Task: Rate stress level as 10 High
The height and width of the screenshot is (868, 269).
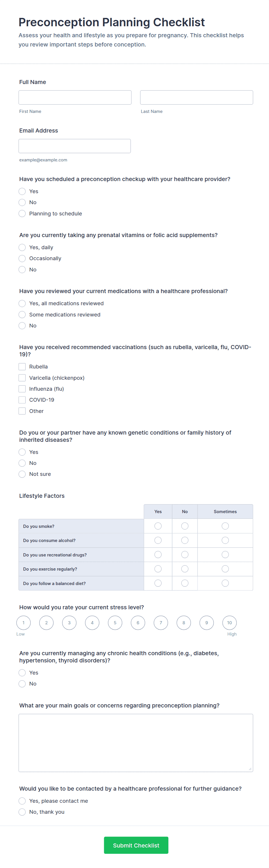Action: [x=229, y=623]
